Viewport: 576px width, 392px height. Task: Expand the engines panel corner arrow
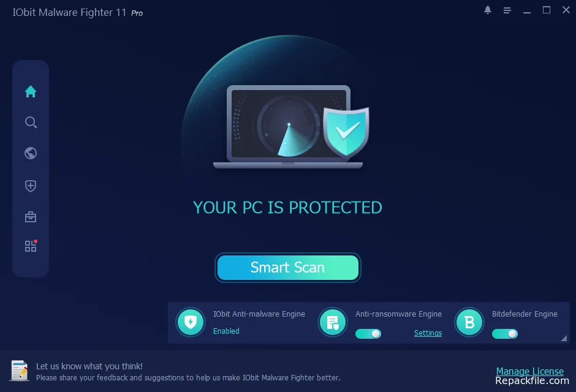pos(564,338)
